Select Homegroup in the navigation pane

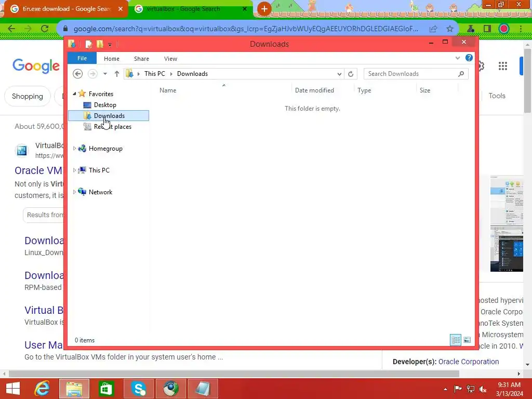pyautogui.click(x=105, y=149)
